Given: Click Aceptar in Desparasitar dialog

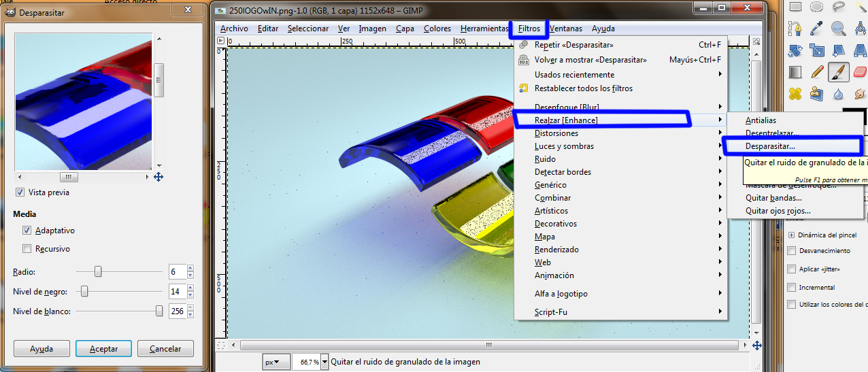Looking at the screenshot, I should pyautogui.click(x=104, y=349).
